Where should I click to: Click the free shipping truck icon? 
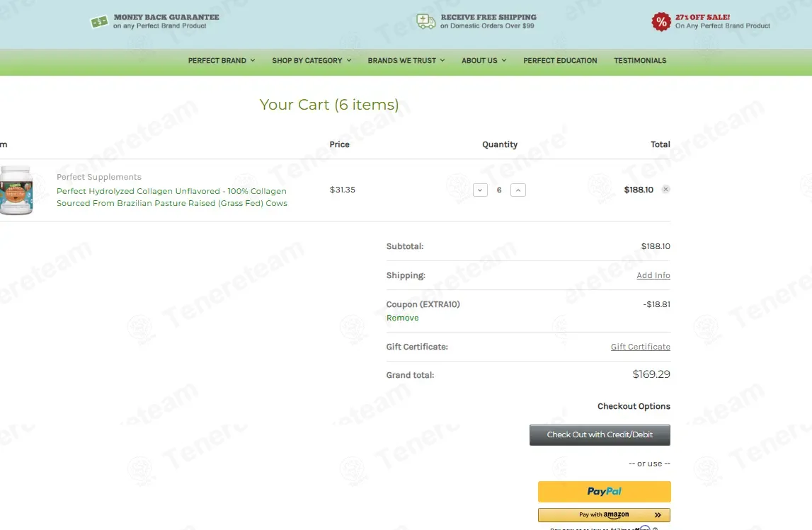click(x=426, y=21)
